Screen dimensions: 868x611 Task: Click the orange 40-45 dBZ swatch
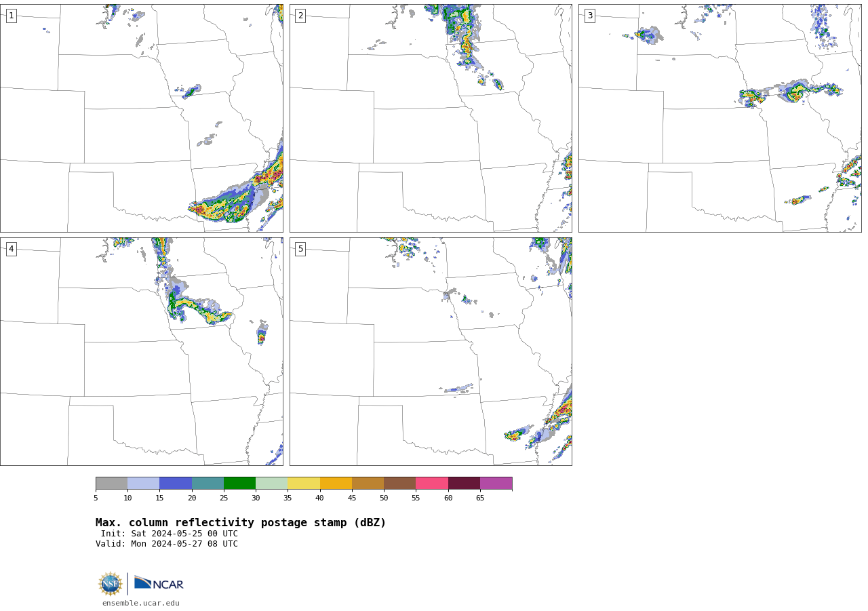click(x=336, y=484)
